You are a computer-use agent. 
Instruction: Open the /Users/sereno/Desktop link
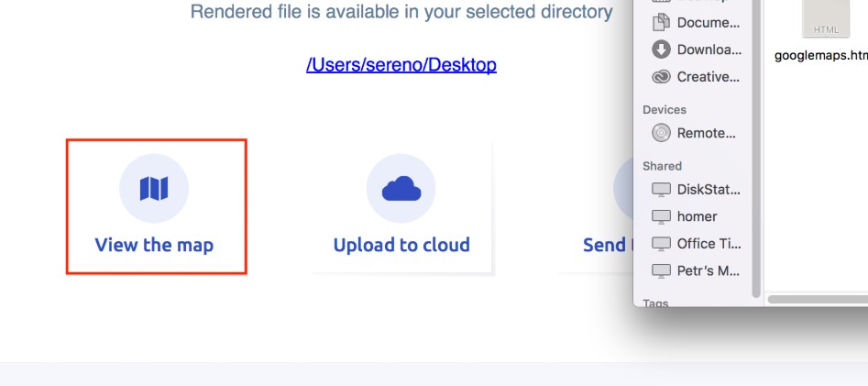point(401,65)
